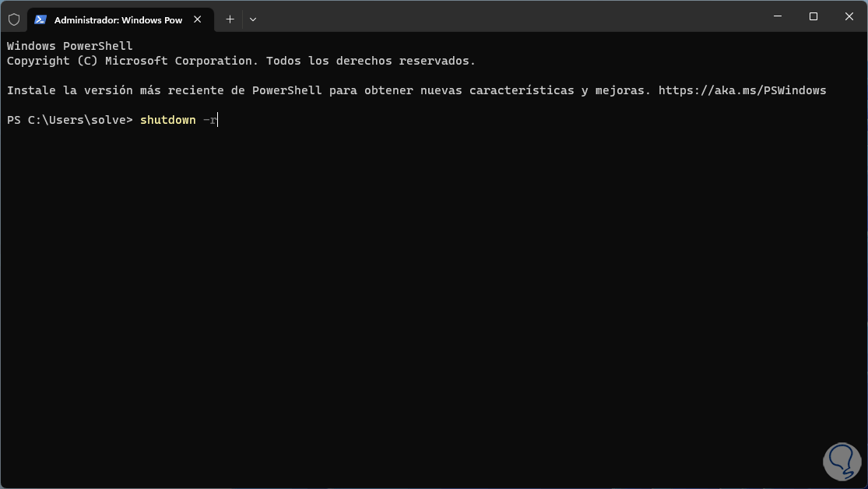This screenshot has height=489, width=868.
Task: Click the Microsoft Corporation copyright line
Action: [241, 61]
